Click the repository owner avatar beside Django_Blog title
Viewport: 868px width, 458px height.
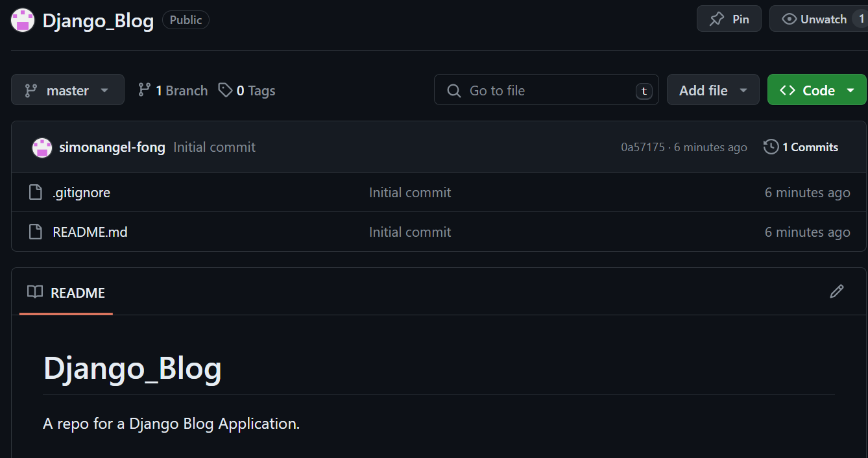23,20
